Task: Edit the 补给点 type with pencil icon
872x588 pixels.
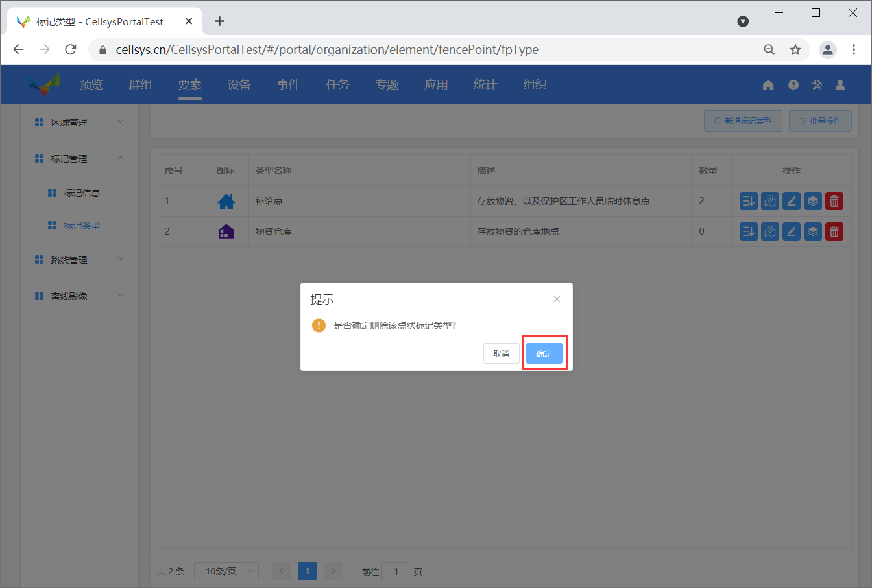Action: point(792,201)
